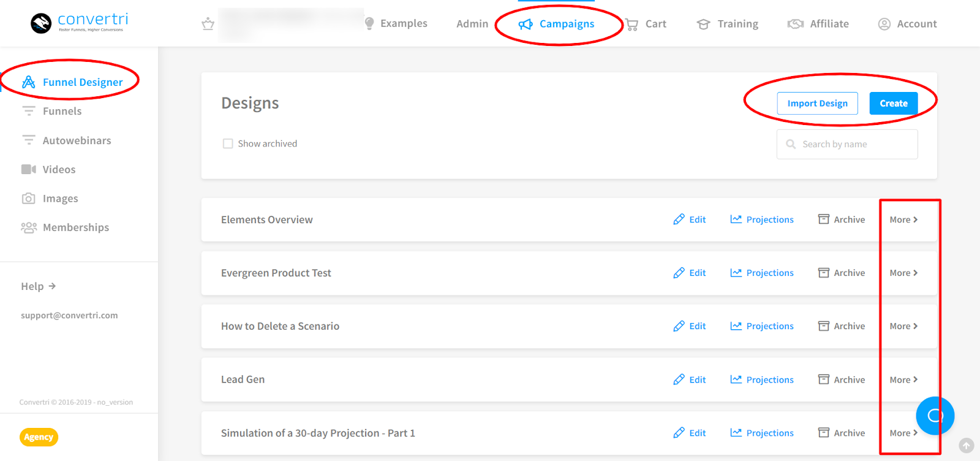Click the blue Create button

point(893,103)
